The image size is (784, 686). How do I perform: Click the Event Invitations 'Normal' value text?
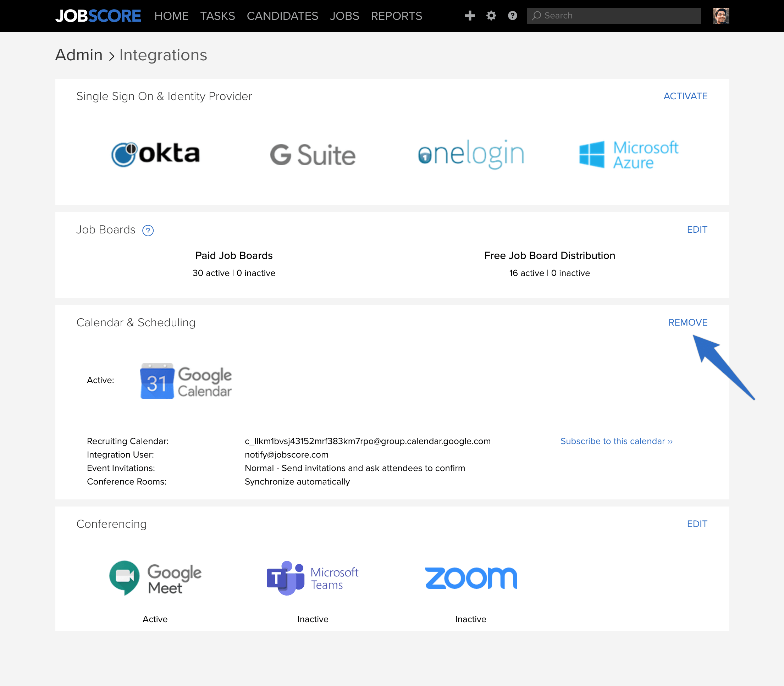(x=355, y=469)
